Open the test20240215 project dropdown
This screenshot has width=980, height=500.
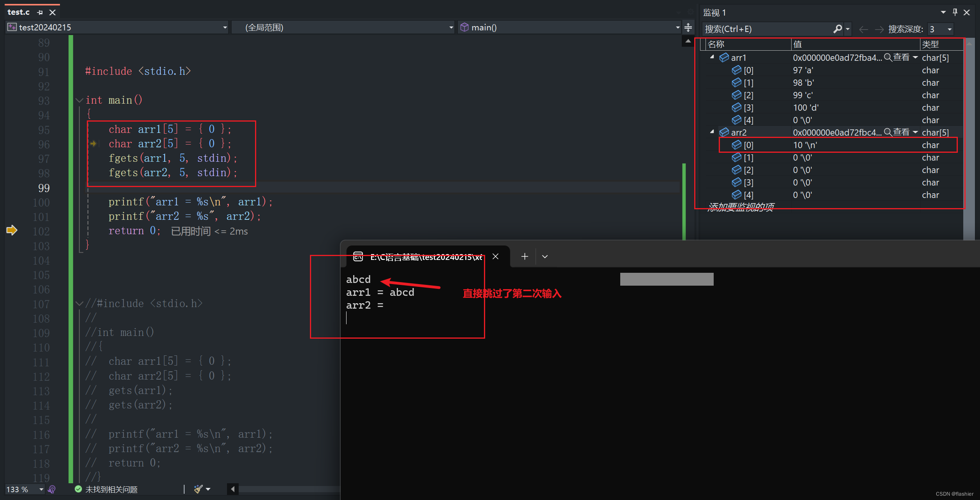coord(225,27)
